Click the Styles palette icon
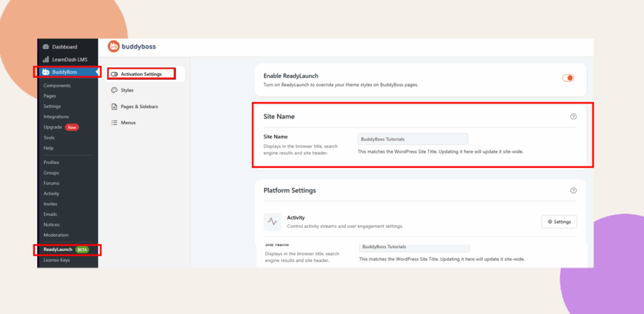The image size is (644, 314). [114, 90]
